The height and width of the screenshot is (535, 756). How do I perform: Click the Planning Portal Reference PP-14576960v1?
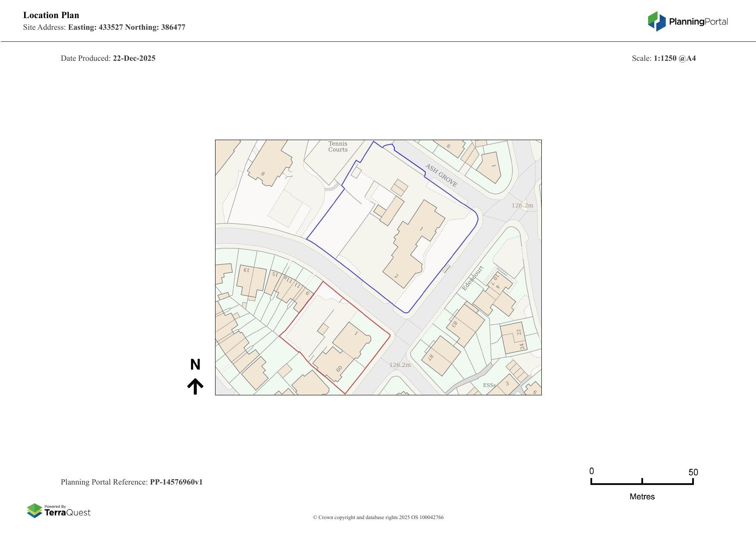[x=131, y=482]
